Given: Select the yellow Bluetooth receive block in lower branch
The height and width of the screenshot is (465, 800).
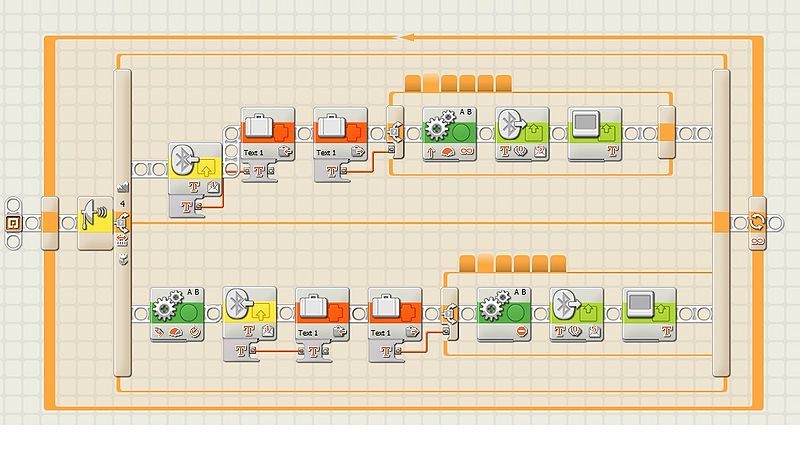Looking at the screenshot, I should click(248, 312).
